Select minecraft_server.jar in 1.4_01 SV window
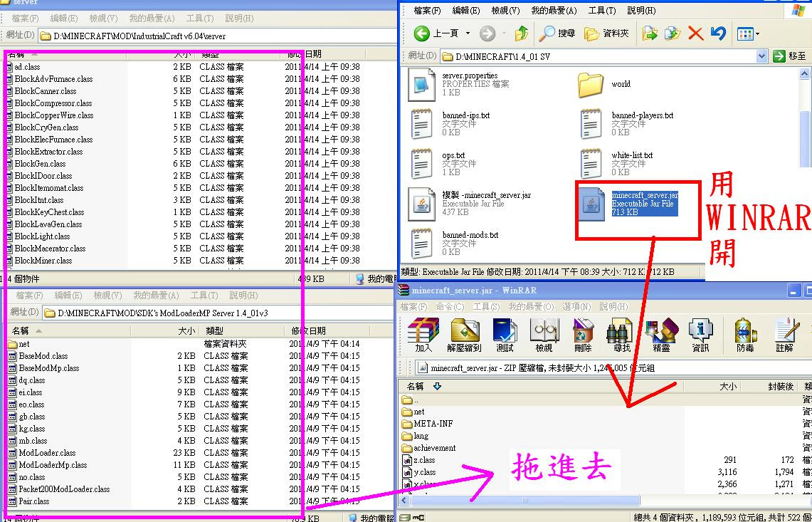The height and width of the screenshot is (522, 812). 629,204
